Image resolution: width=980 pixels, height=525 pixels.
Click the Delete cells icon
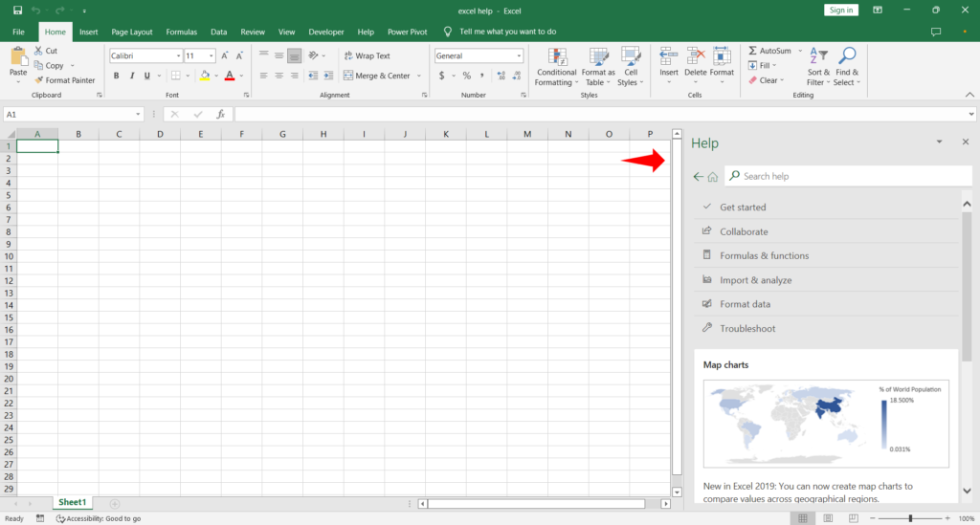coord(695,56)
